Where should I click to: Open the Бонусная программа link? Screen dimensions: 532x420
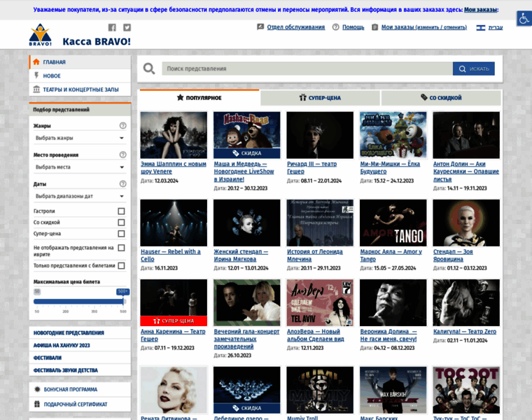click(71, 389)
